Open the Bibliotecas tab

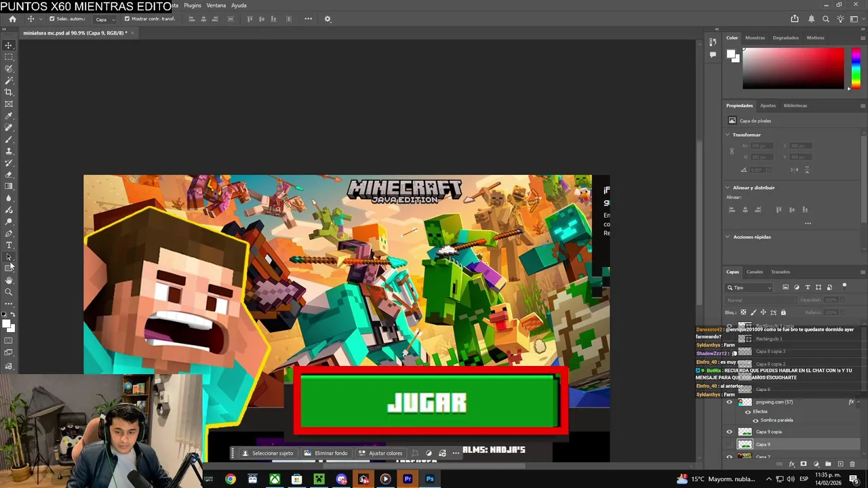coord(795,106)
